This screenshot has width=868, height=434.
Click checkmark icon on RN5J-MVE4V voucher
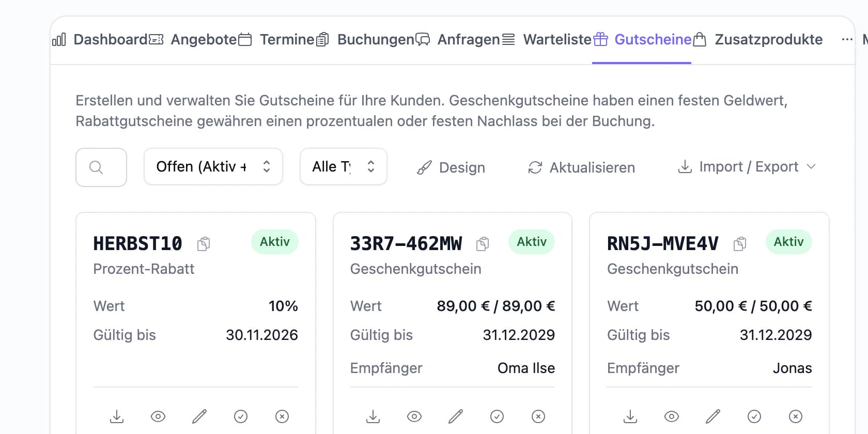click(x=754, y=416)
